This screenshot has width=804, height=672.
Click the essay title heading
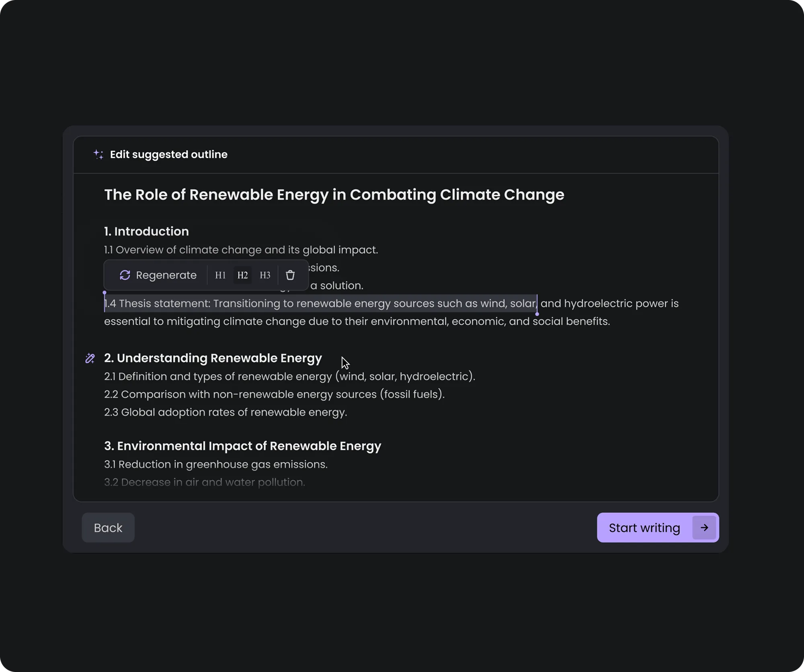(334, 195)
